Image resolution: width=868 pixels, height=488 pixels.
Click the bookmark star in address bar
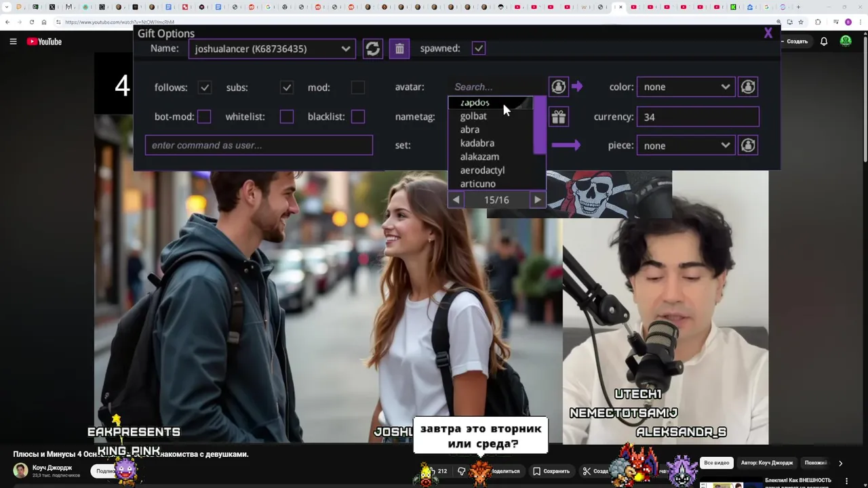800,22
